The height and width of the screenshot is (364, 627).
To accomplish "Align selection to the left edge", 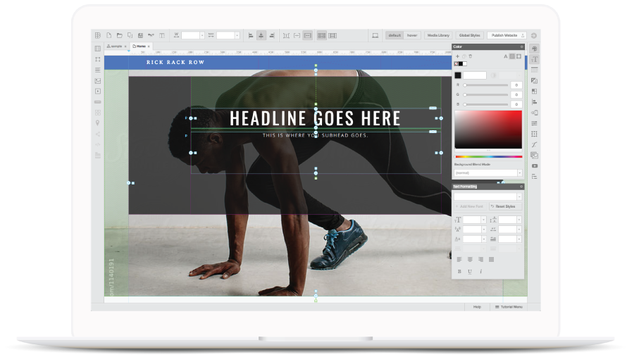I will [251, 36].
